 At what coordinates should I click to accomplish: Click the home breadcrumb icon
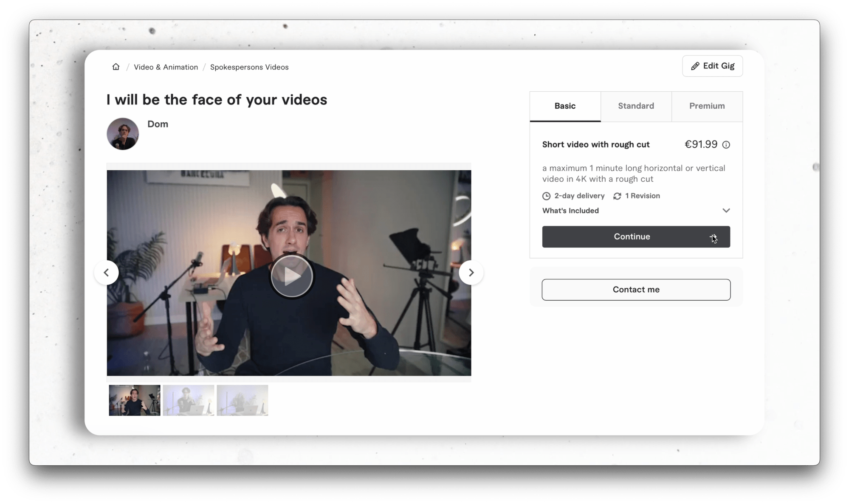(116, 67)
